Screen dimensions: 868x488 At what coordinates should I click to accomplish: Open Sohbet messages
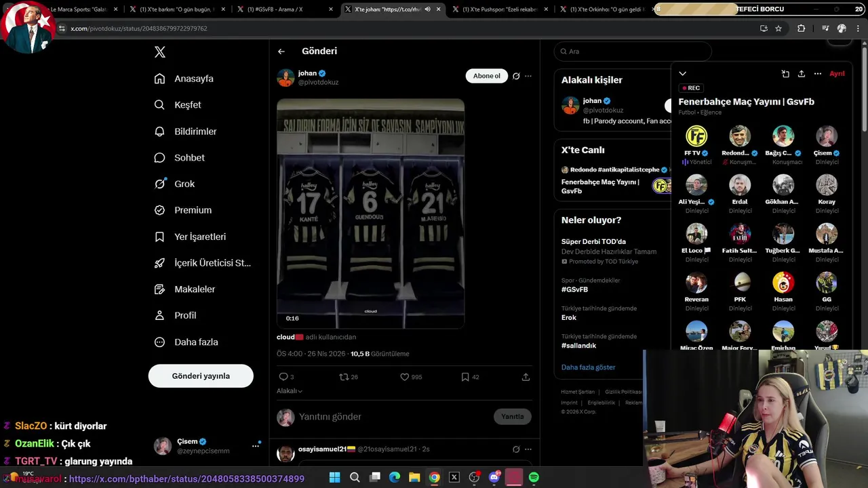pyautogui.click(x=179, y=157)
